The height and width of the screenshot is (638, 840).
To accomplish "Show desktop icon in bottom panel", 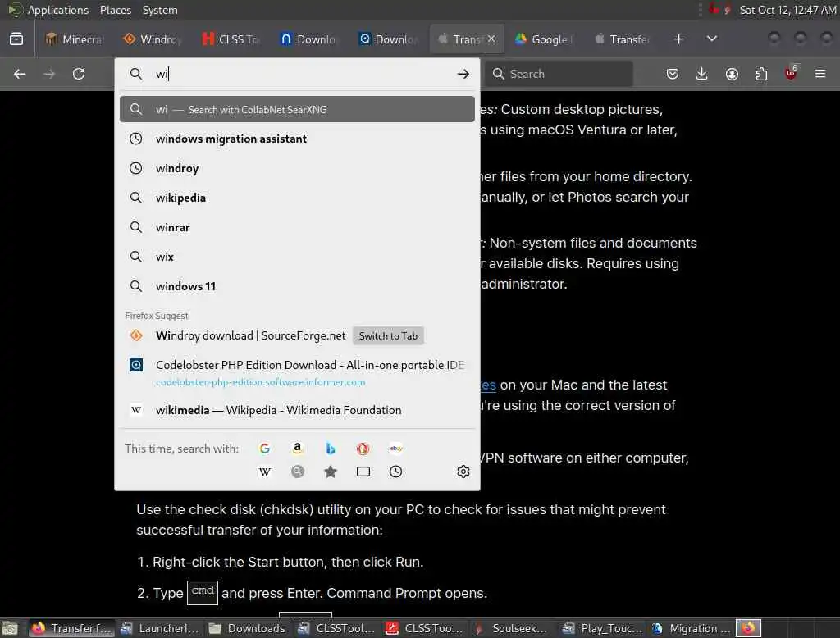I will click(x=10, y=628).
